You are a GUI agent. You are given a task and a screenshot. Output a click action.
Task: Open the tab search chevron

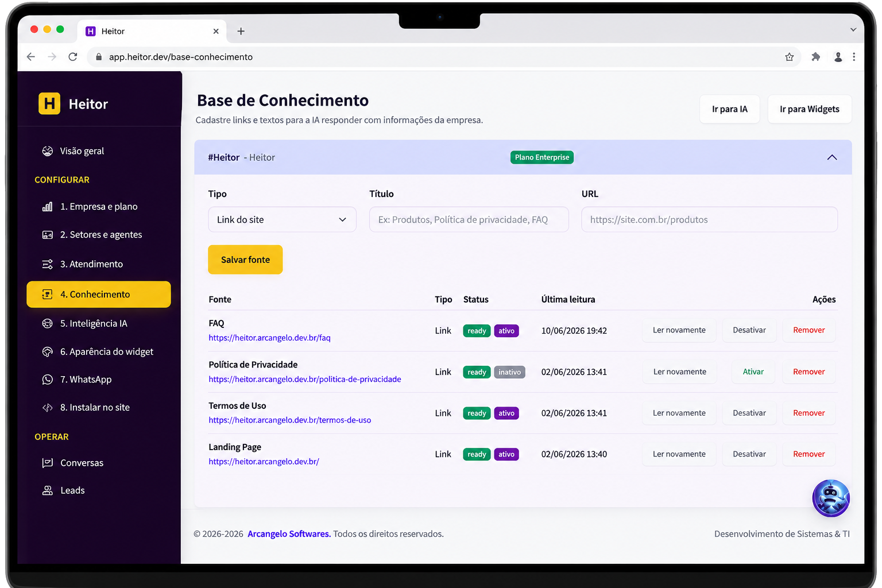pyautogui.click(x=853, y=29)
